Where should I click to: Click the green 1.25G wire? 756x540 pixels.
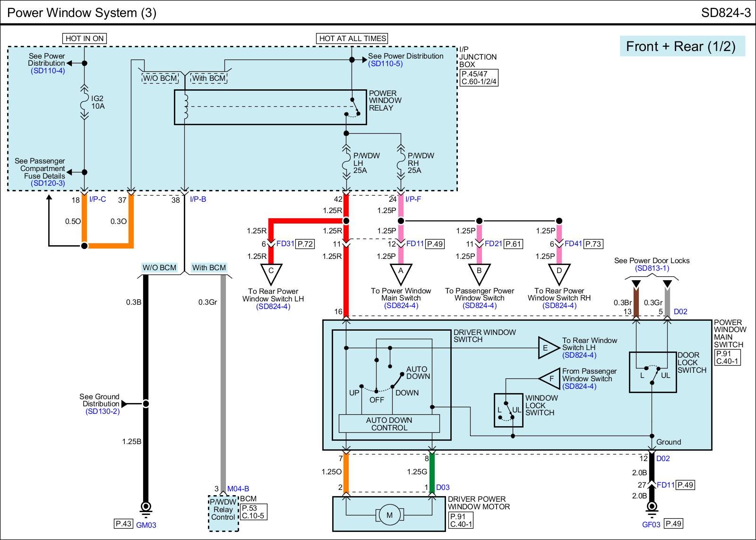(x=431, y=472)
